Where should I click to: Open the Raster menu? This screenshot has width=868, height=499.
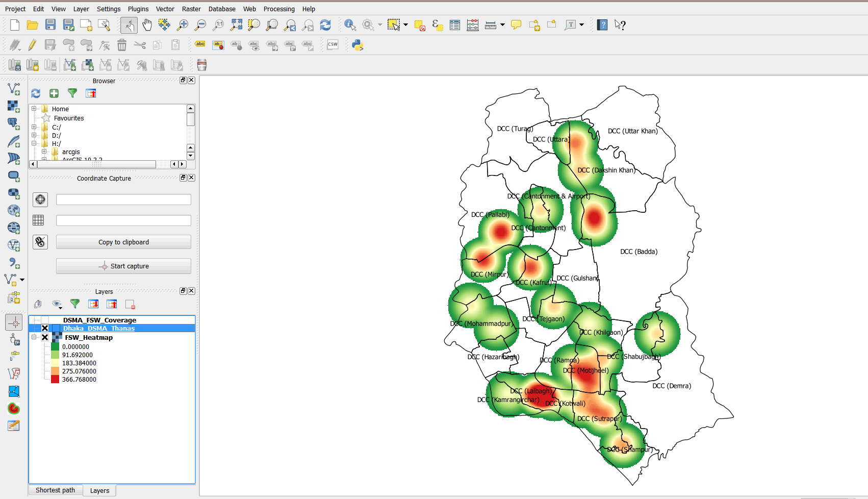pyautogui.click(x=191, y=9)
